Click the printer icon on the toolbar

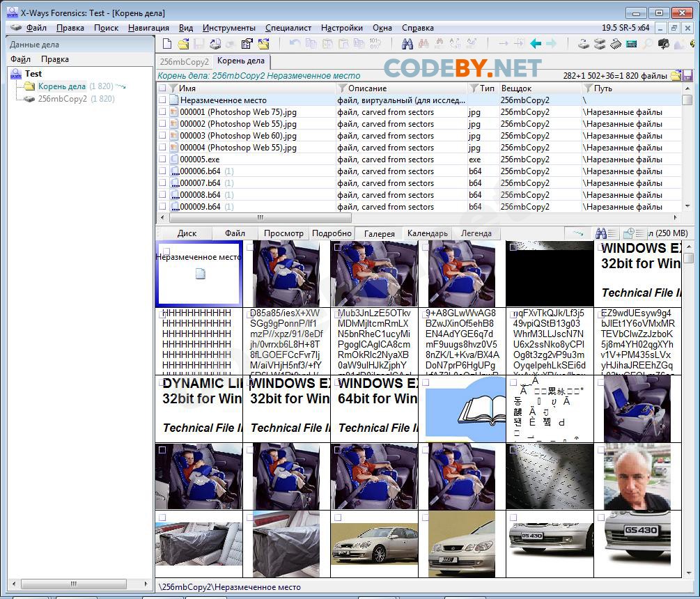217,43
